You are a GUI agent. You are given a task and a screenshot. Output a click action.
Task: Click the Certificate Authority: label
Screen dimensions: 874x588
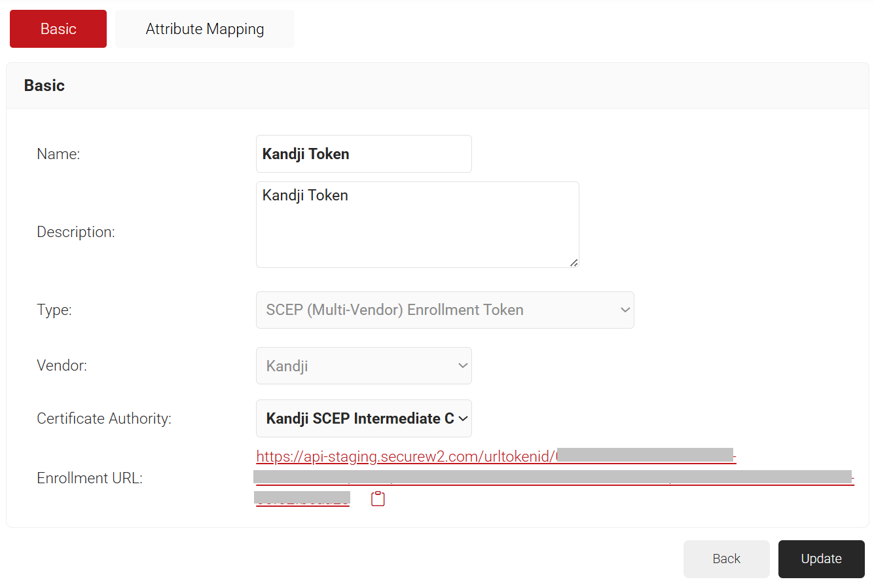[104, 418]
